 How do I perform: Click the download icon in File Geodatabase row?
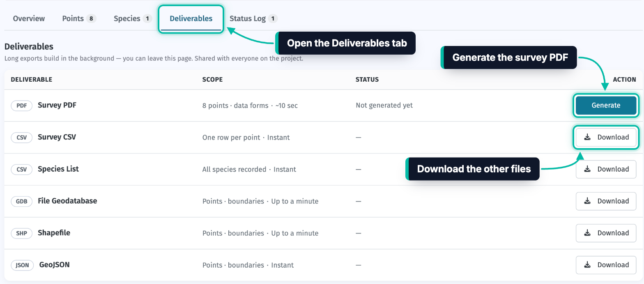587,201
